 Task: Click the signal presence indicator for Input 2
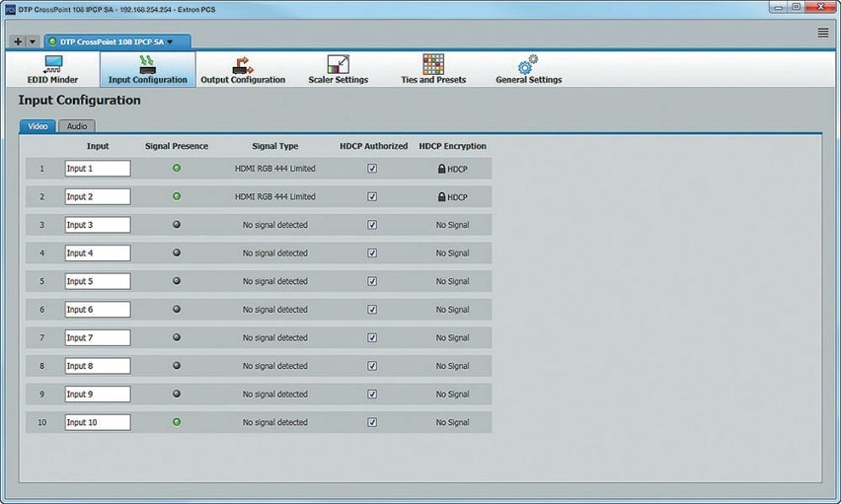(177, 196)
